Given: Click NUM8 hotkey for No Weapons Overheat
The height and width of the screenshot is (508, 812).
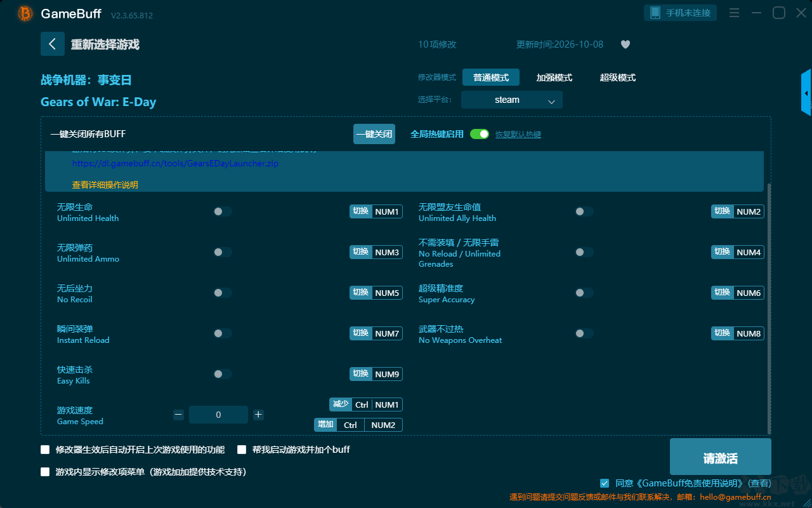Looking at the screenshot, I should (749, 333).
